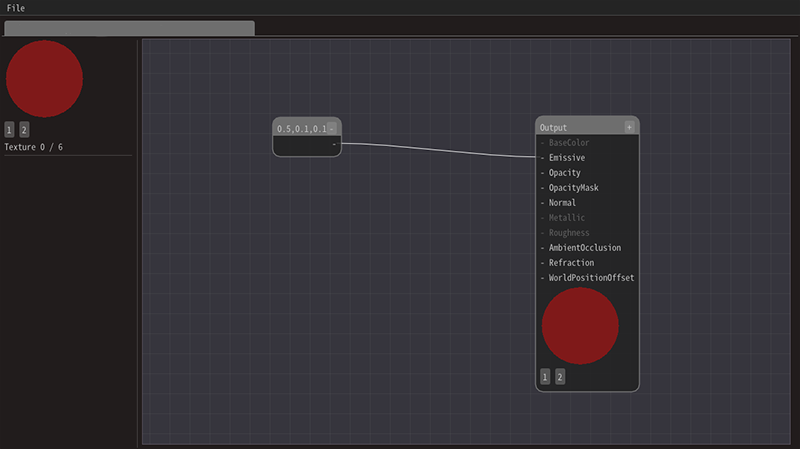This screenshot has width=800, height=449.
Task: Toggle preview mode 1 in Output node
Action: point(545,377)
